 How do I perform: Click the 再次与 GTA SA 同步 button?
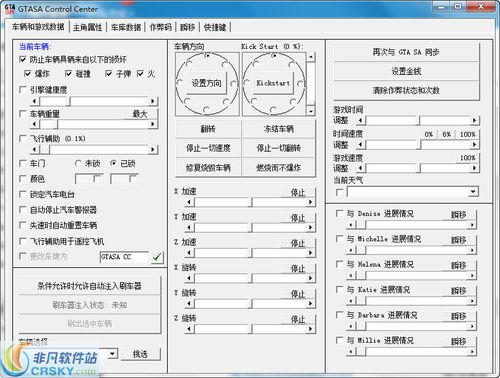406,52
